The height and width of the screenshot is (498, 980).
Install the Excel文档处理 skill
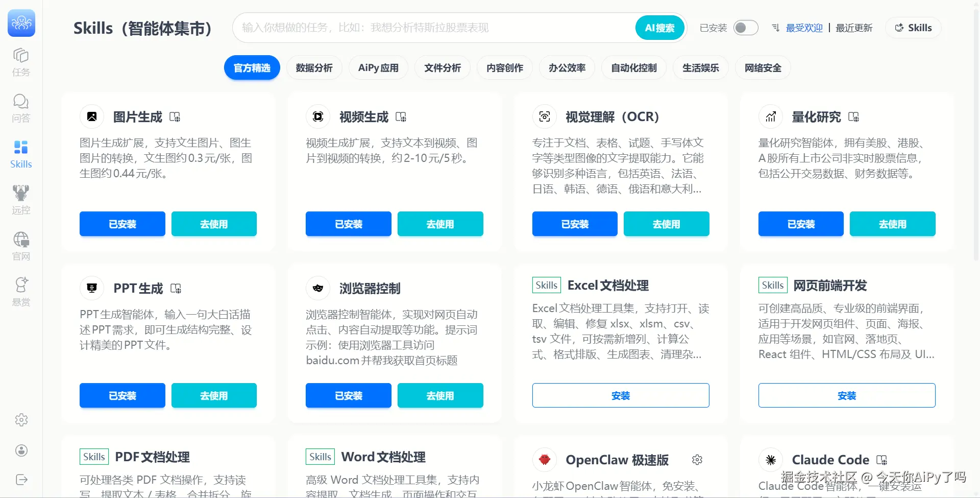(621, 395)
